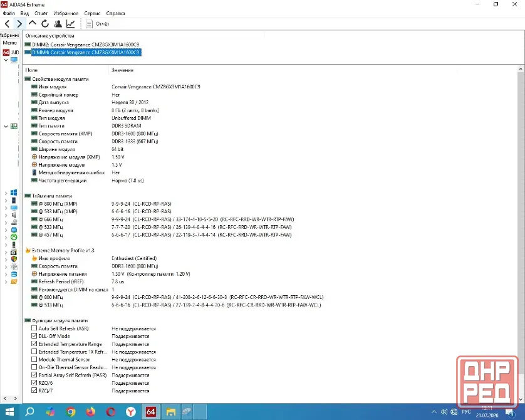The image size is (525, 420).
Task: Open the user manage icon in toolbar
Action: (58, 24)
